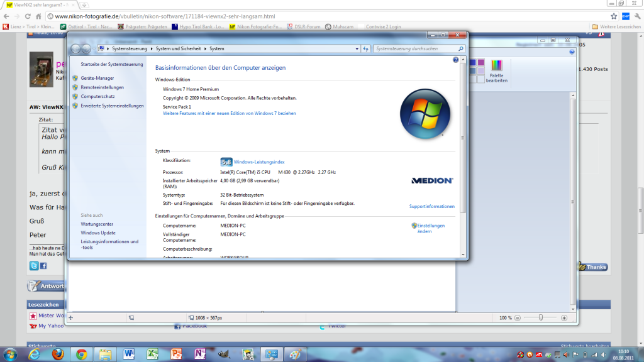Click search magnifier icon in Systemsteuerung
The image size is (644, 362).
tap(461, 49)
